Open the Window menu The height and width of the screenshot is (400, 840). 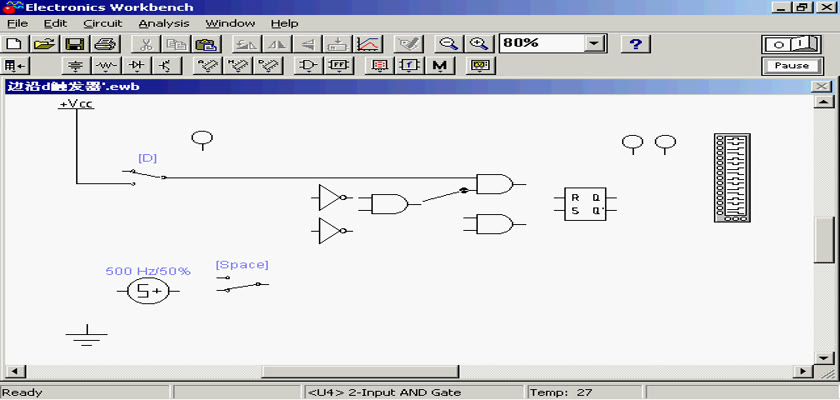click(230, 24)
